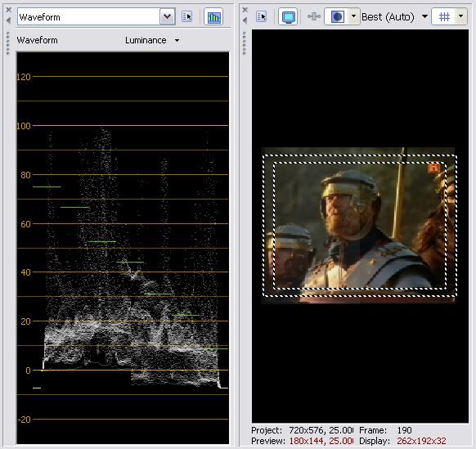Viewport: 476px width, 449px height.
Task: Close the Video Scopes panel
Action: [9, 10]
